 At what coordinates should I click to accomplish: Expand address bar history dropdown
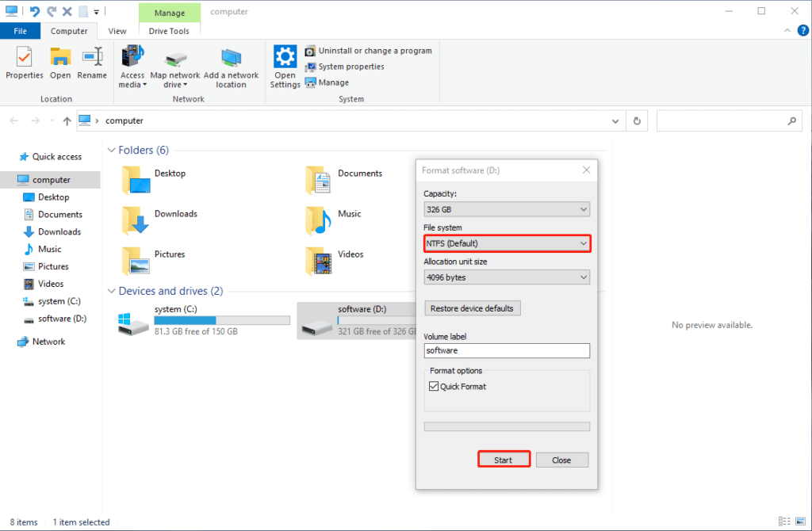615,121
